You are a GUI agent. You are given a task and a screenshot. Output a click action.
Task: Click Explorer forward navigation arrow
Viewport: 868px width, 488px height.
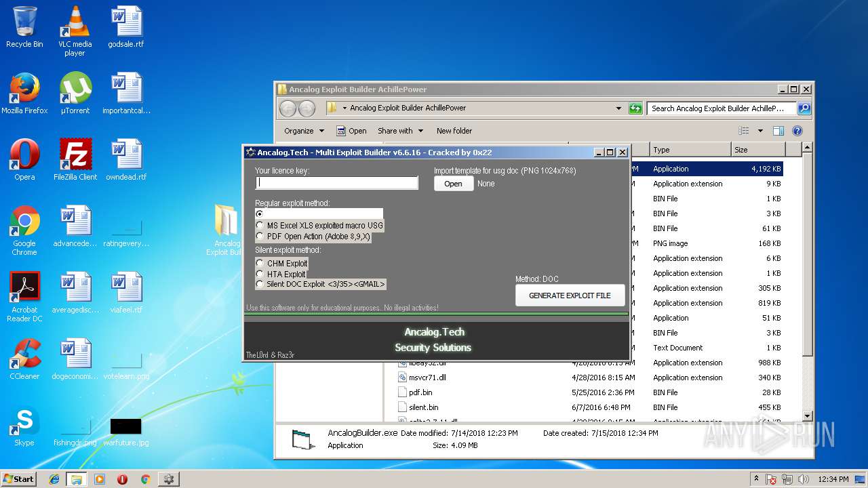(x=307, y=108)
